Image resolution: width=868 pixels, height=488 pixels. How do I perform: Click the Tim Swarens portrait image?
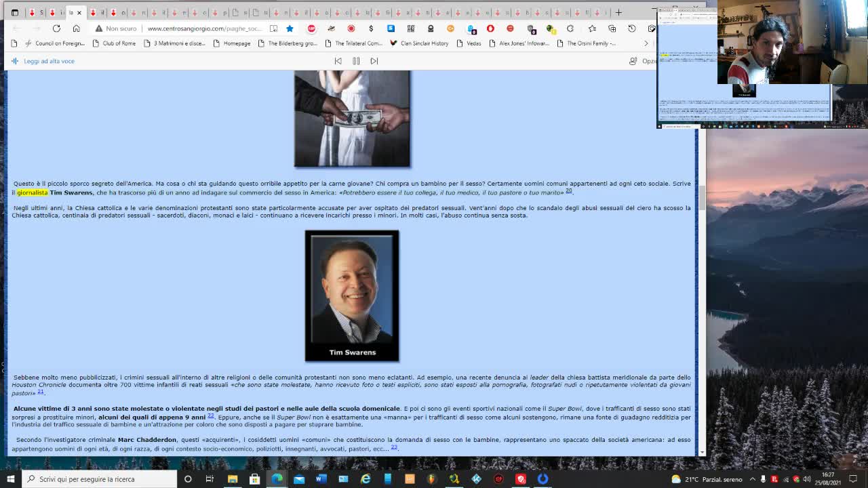(x=352, y=296)
